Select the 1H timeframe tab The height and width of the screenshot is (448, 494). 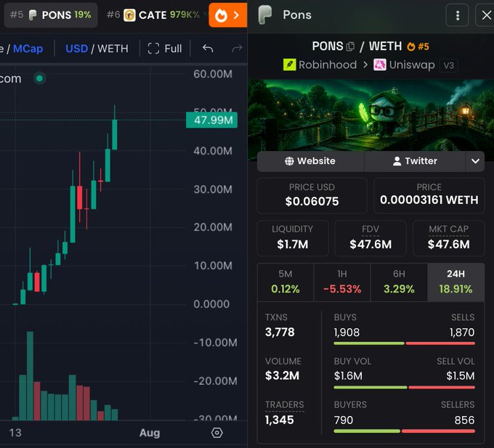point(342,282)
